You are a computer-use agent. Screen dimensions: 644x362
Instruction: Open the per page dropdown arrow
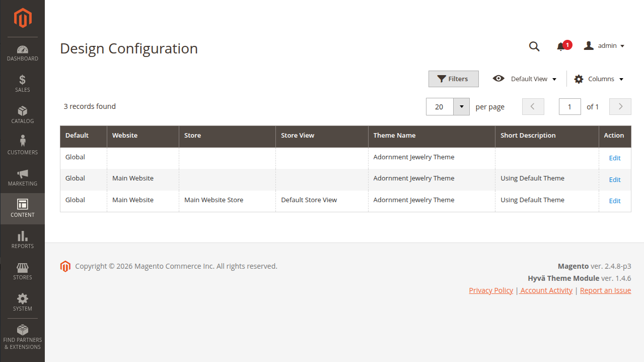pyautogui.click(x=462, y=106)
